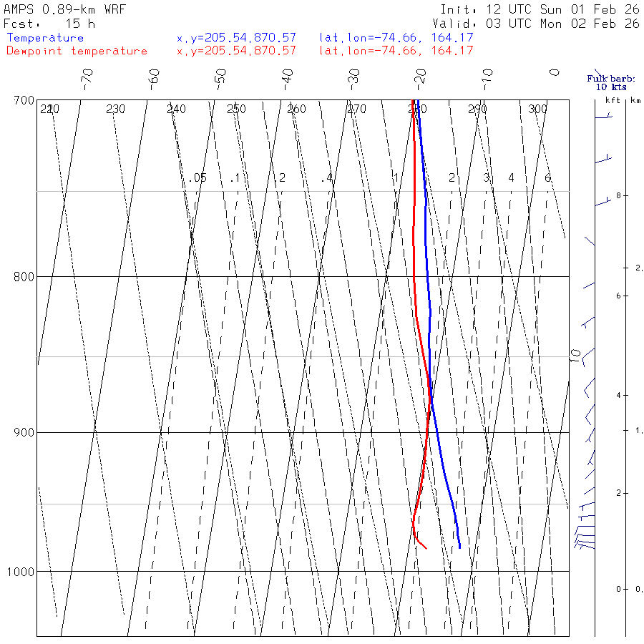Click the red "Dewpoint temperature" legend label
Viewport: 644px width, 644px height.
tap(77, 51)
